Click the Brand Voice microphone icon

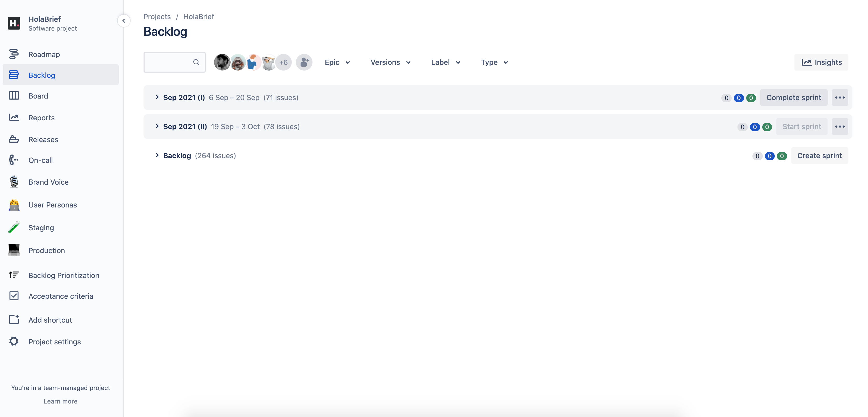click(14, 182)
